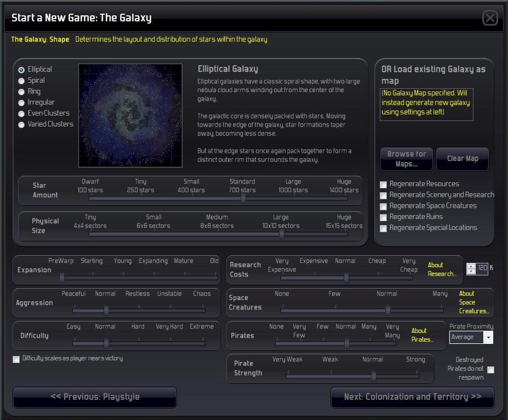
Task: Enable Regenerate Special Locations checkbox
Action: pyautogui.click(x=383, y=229)
